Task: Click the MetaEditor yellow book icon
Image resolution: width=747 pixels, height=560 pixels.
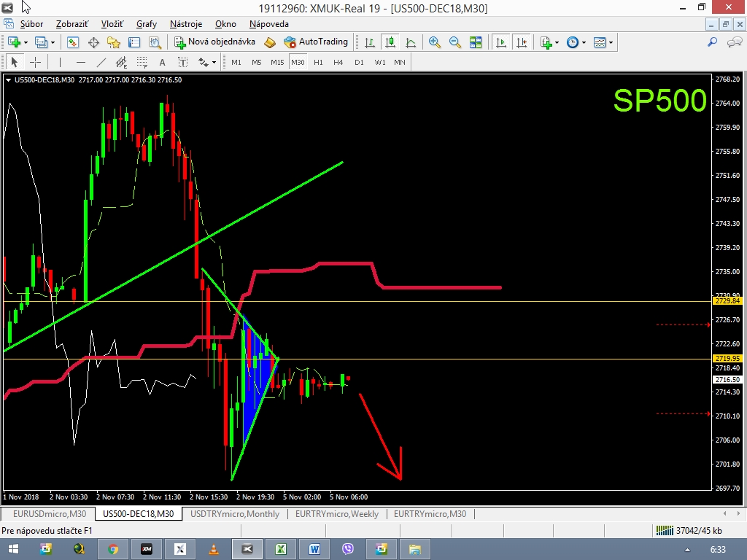Action: pyautogui.click(x=270, y=42)
